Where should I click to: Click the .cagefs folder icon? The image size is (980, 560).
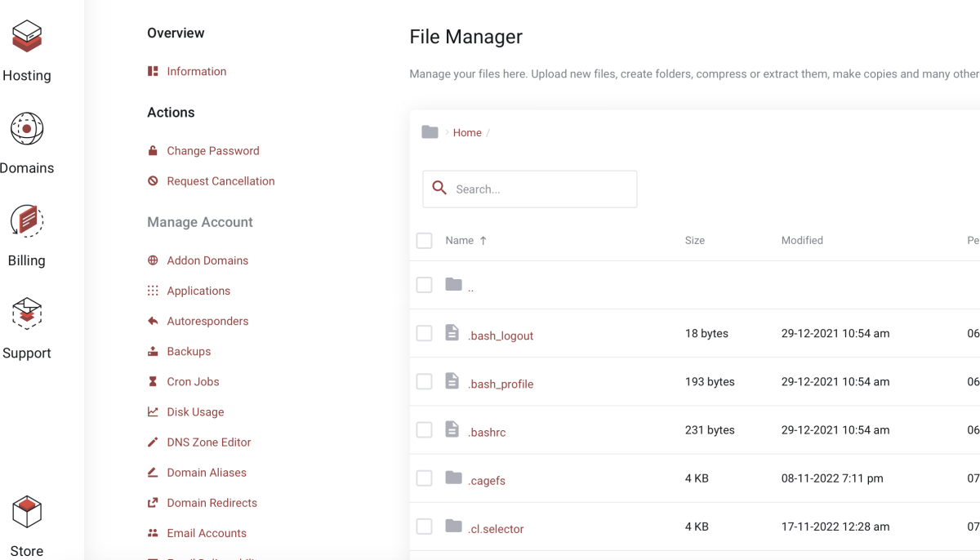(454, 478)
